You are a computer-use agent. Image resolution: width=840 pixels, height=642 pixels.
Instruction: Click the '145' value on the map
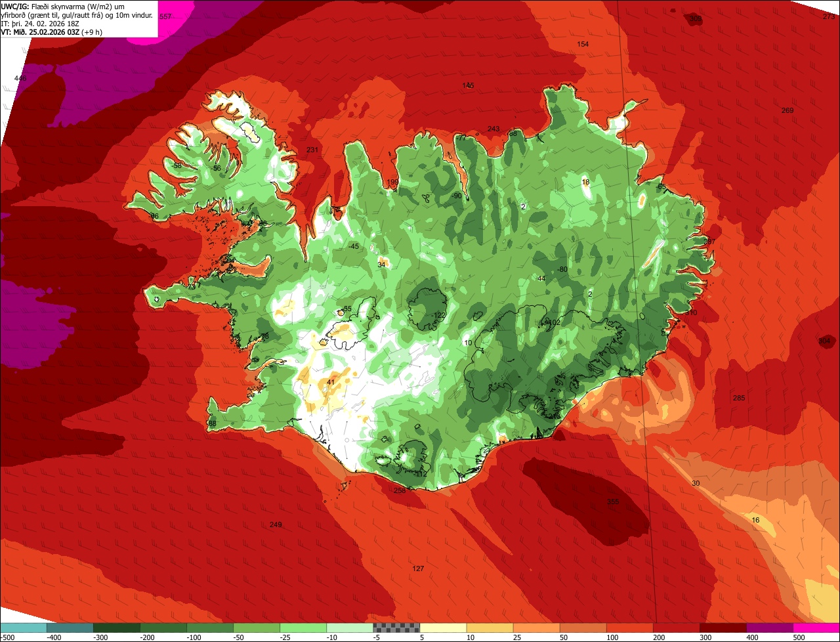tap(468, 85)
